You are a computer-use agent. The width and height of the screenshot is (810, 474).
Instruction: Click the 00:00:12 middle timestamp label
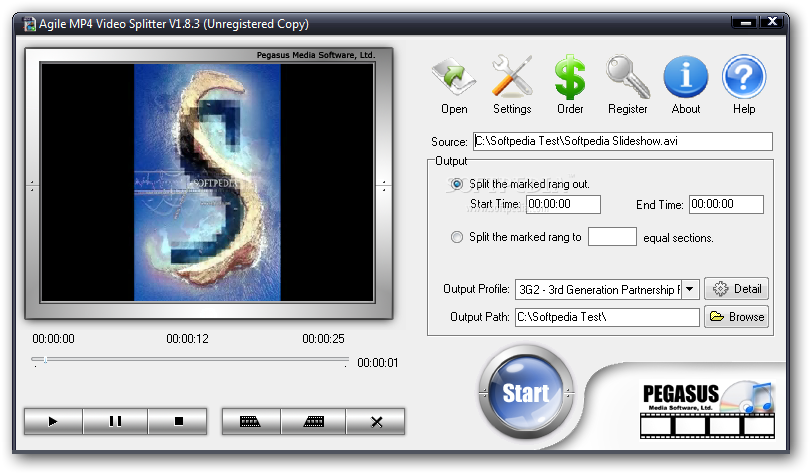pos(188,339)
